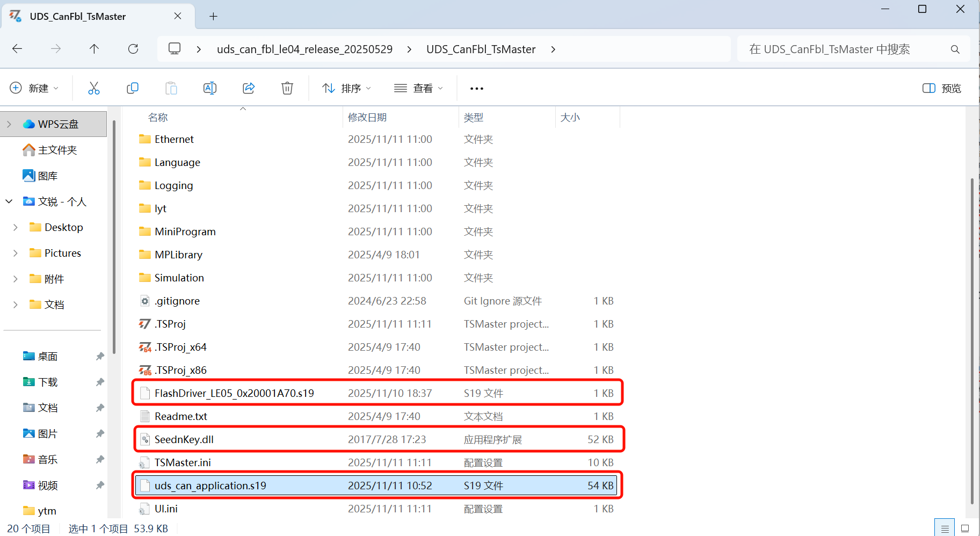The height and width of the screenshot is (536, 980).
Task: Refresh the current folder view
Action: tap(133, 49)
